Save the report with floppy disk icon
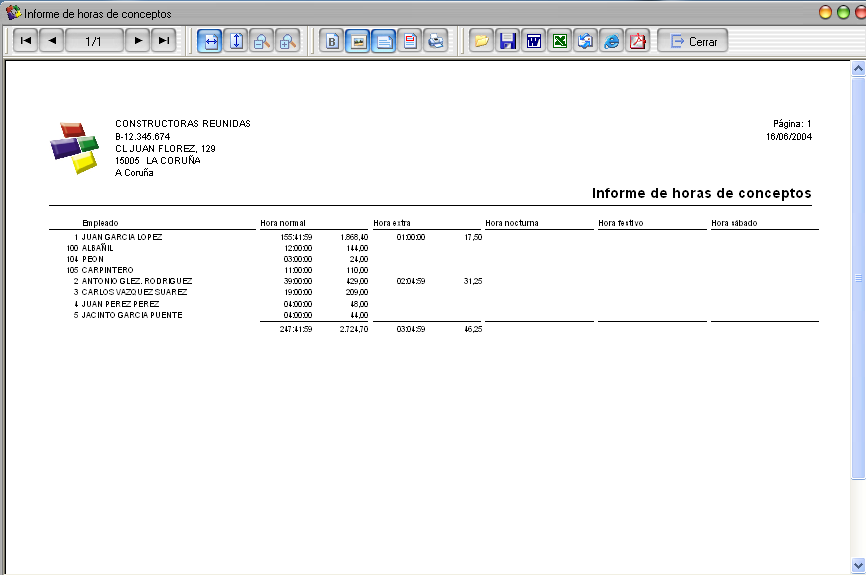Viewport: 866px width, 575px height. pos(508,41)
